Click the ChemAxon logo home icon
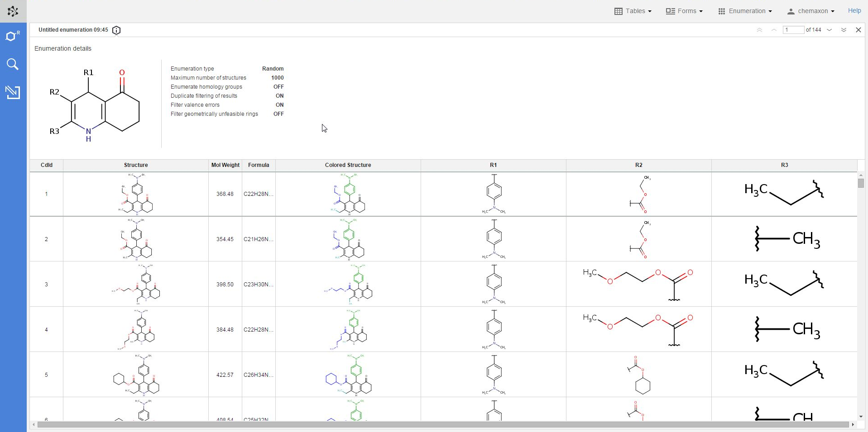The height and width of the screenshot is (432, 868). click(x=13, y=11)
